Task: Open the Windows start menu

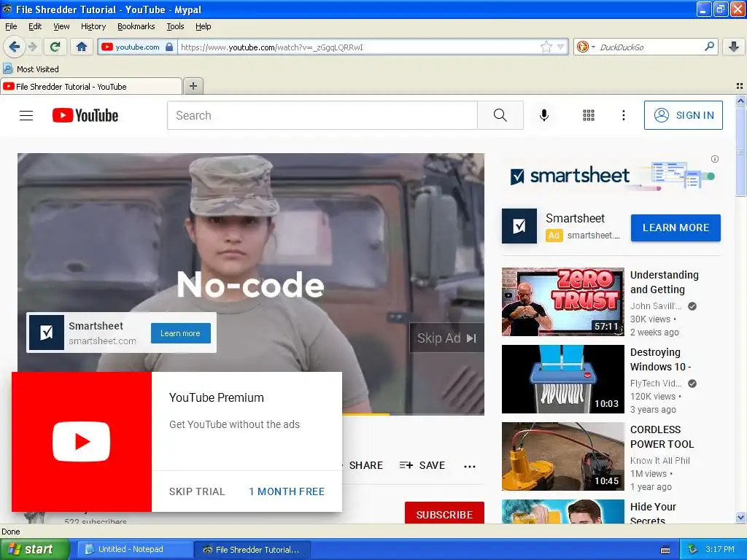Action: [34, 549]
